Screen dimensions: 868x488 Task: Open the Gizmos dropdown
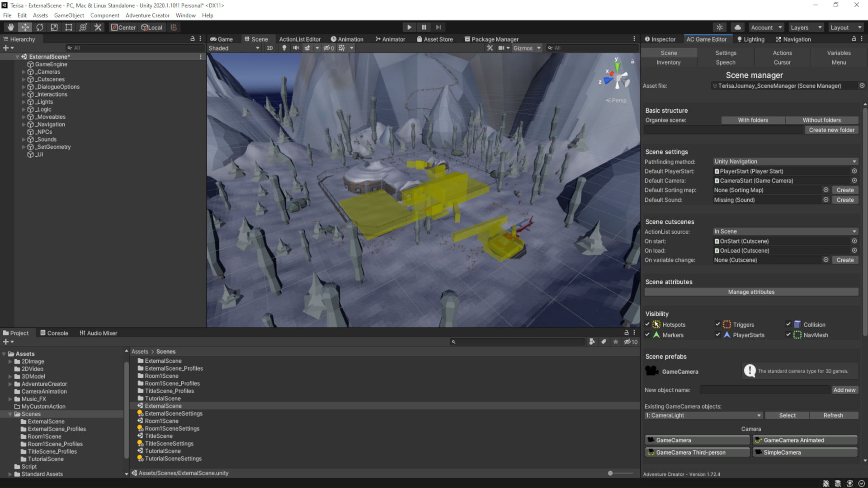(527, 48)
